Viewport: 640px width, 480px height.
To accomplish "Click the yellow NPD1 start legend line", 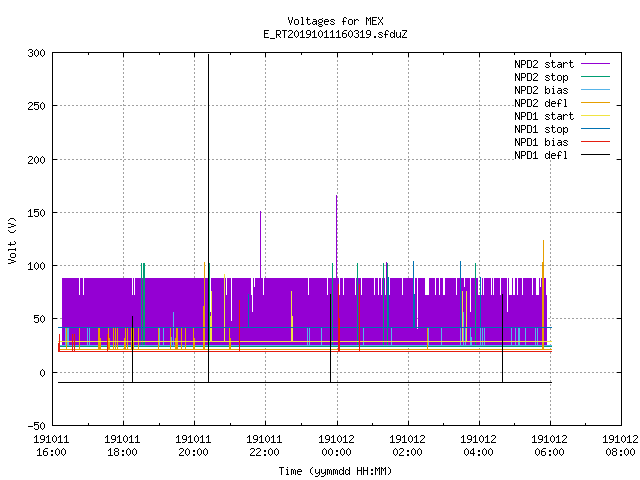I will [596, 116].
